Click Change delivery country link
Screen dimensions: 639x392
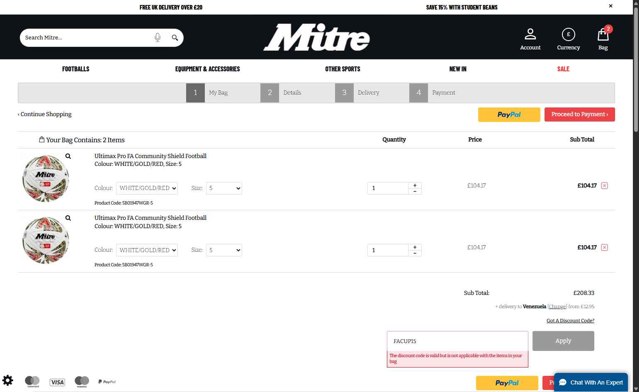pyautogui.click(x=557, y=306)
